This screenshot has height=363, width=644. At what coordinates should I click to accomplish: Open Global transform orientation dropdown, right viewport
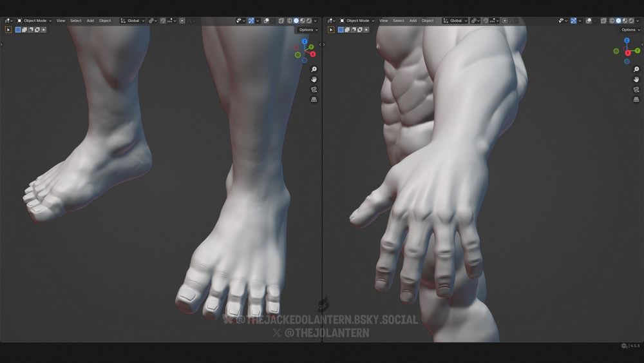click(455, 21)
